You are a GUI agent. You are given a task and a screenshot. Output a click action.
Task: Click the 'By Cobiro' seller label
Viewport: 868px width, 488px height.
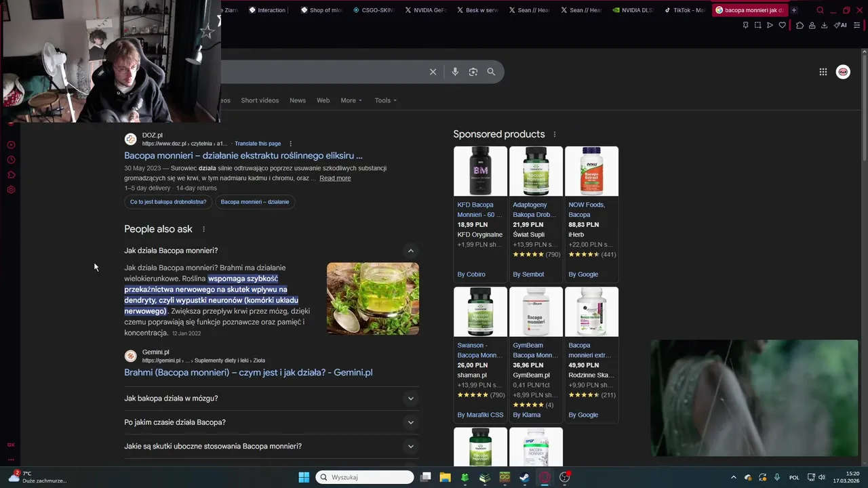(x=471, y=274)
